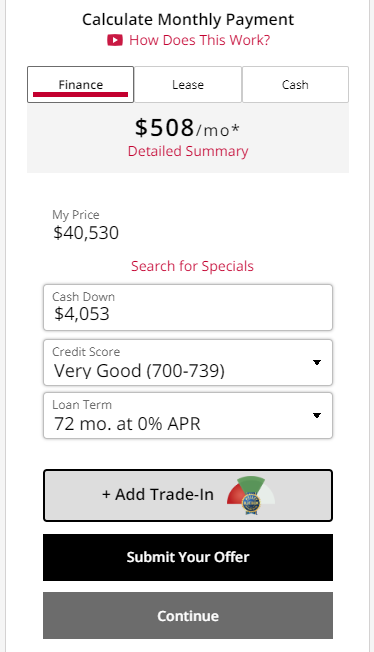
Task: Click the Credit Score label
Action: pos(86,352)
